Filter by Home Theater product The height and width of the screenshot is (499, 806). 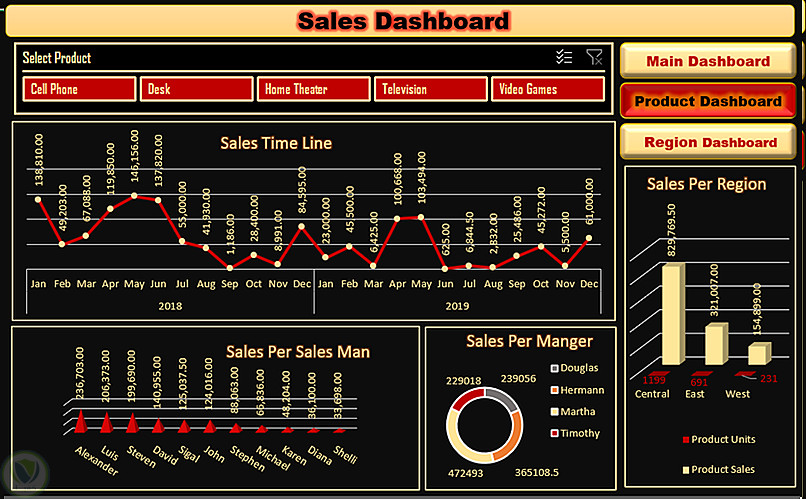(x=314, y=89)
